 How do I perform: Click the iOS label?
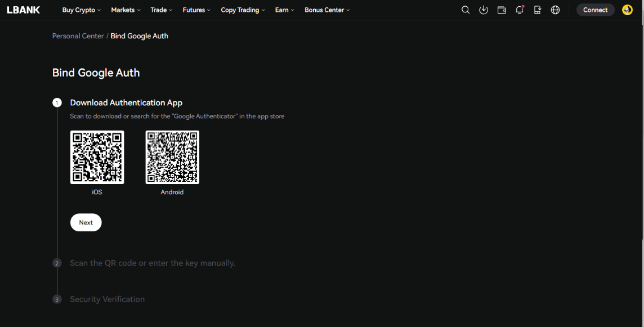[97, 192]
